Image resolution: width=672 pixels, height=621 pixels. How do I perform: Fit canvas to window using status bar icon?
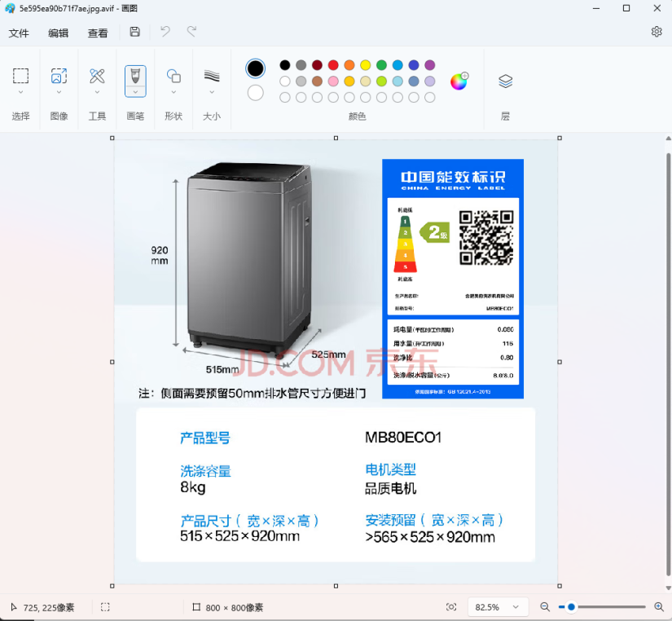click(451, 607)
